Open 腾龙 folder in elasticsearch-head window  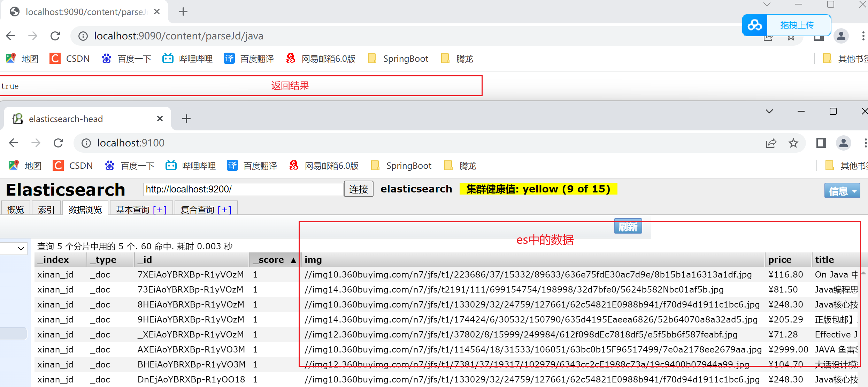[x=460, y=166]
